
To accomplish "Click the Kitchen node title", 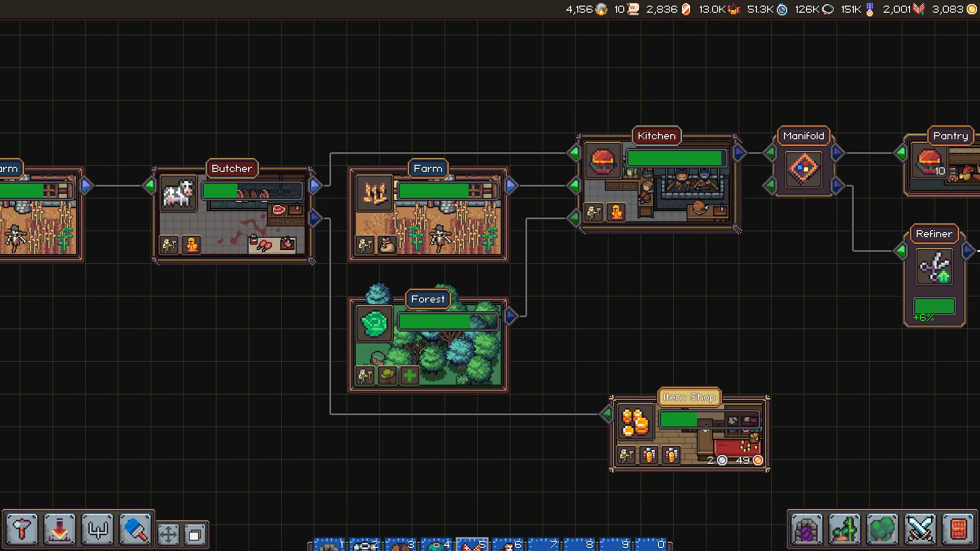I will click(x=656, y=136).
